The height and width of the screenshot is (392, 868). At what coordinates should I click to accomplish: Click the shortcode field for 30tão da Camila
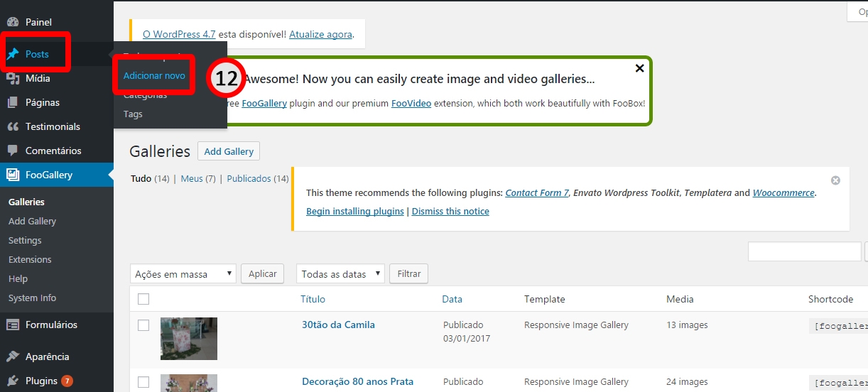pos(838,326)
